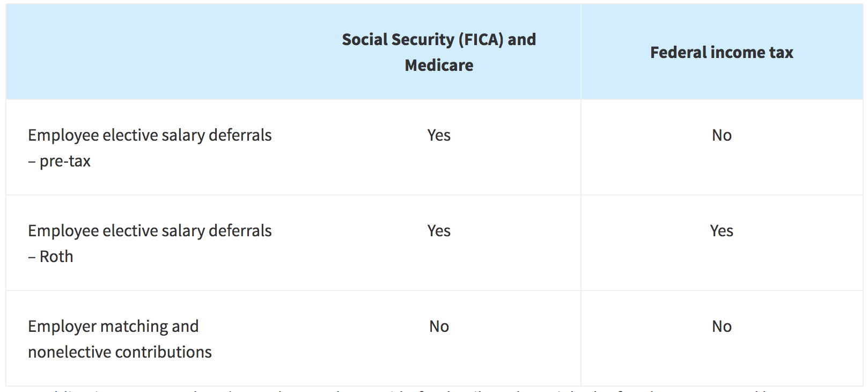Click federal income tax "Yes" in Roth row
Image resolution: width=868 pixels, height=392 pixels.
pos(722,231)
